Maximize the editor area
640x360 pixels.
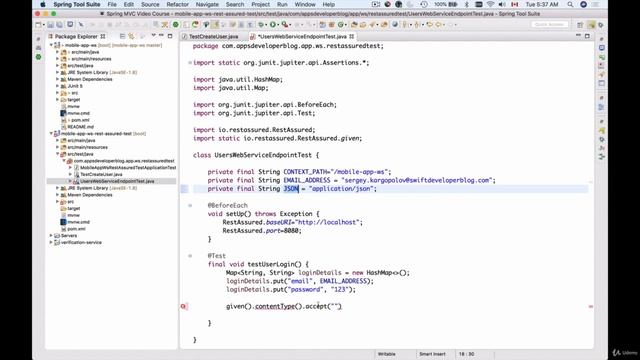pyautogui.click(x=587, y=36)
